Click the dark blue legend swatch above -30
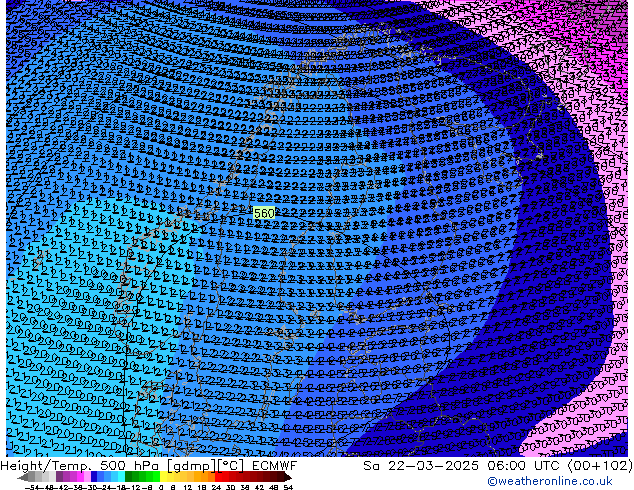This screenshot has height=490, width=634. coord(94,477)
